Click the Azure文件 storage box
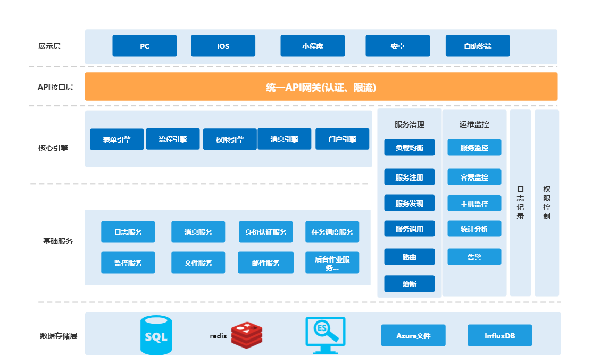 click(x=413, y=336)
